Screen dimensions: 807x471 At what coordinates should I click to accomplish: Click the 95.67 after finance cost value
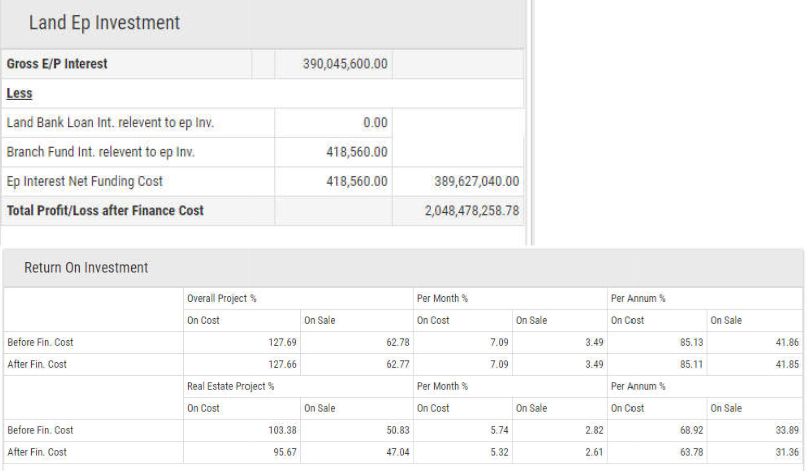coord(285,452)
